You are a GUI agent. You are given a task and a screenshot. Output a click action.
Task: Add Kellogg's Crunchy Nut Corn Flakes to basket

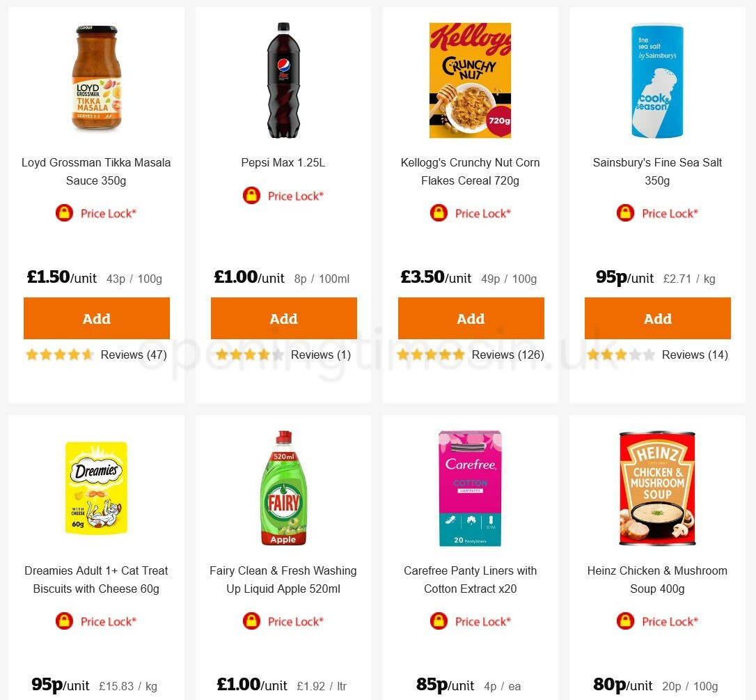471,318
